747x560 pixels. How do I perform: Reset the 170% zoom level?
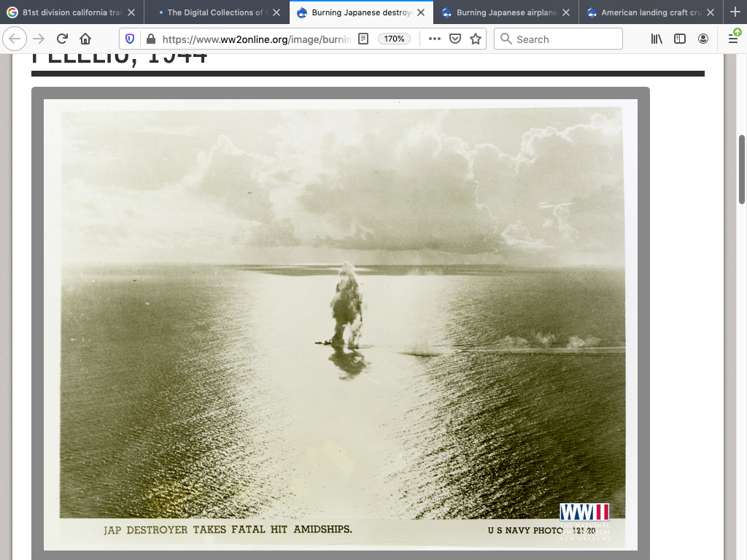click(394, 39)
